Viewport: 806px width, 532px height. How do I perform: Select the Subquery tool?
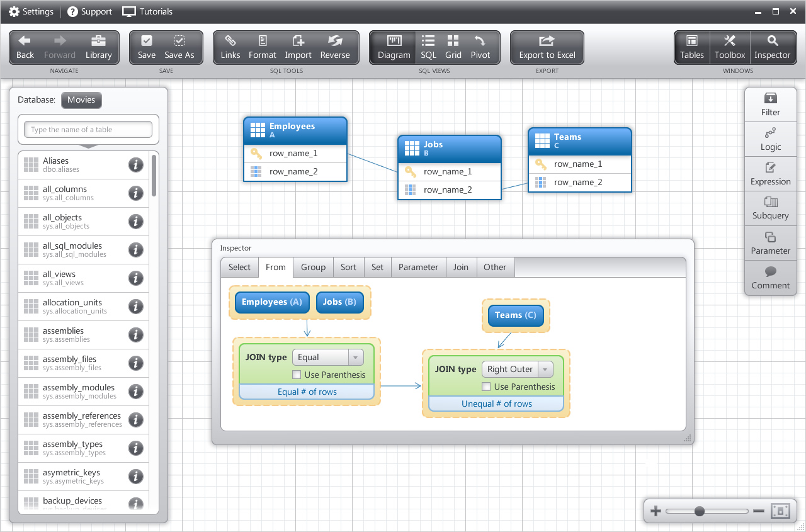click(x=770, y=208)
